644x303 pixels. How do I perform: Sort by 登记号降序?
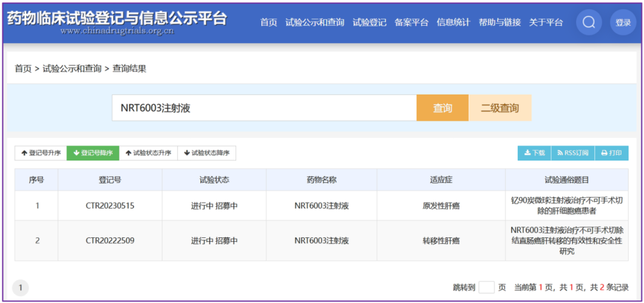pos(93,153)
